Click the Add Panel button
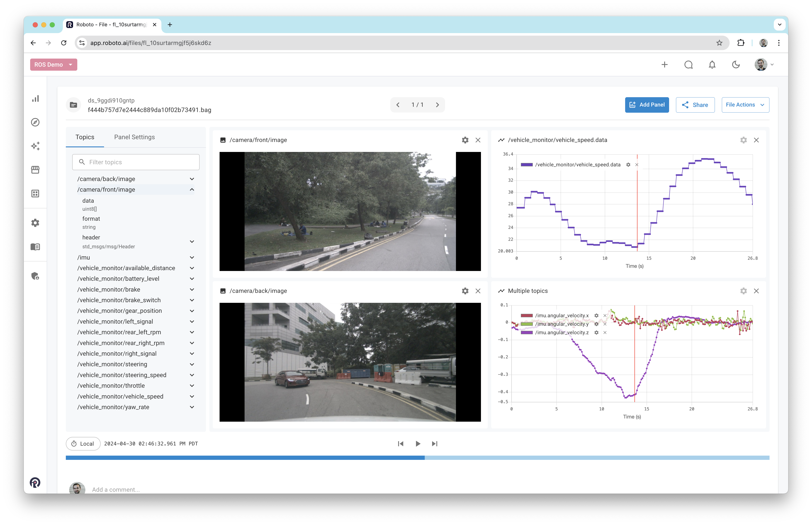This screenshot has width=812, height=525. coord(647,105)
